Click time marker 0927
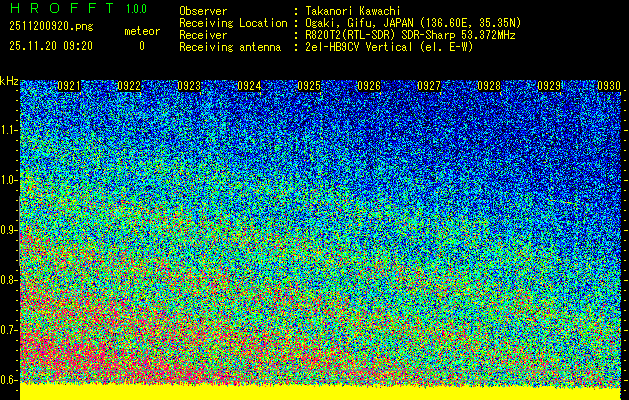Viewport: 629px width, 400px height. 429,86
